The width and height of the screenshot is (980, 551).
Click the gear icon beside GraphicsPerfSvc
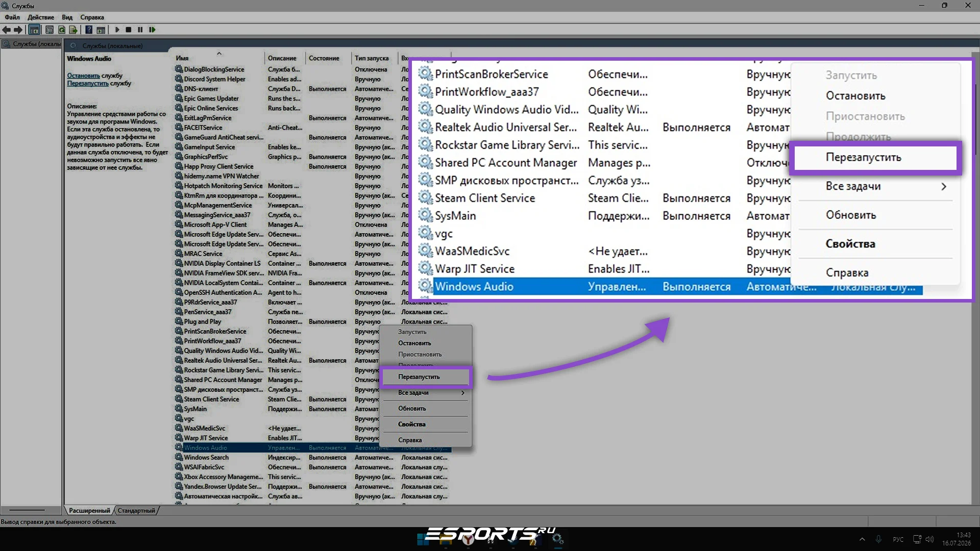pos(179,157)
